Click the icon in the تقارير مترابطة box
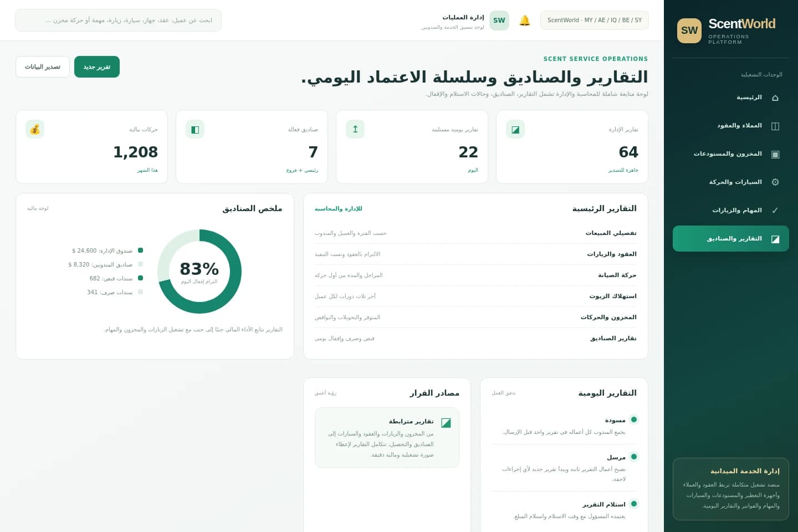The width and height of the screenshot is (798, 532). (x=446, y=423)
